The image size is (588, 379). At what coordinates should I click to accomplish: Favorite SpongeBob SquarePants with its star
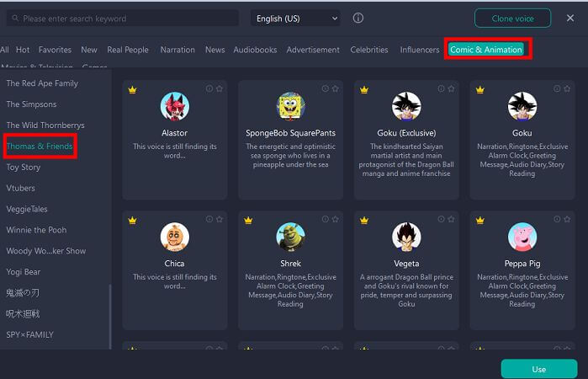(336, 88)
